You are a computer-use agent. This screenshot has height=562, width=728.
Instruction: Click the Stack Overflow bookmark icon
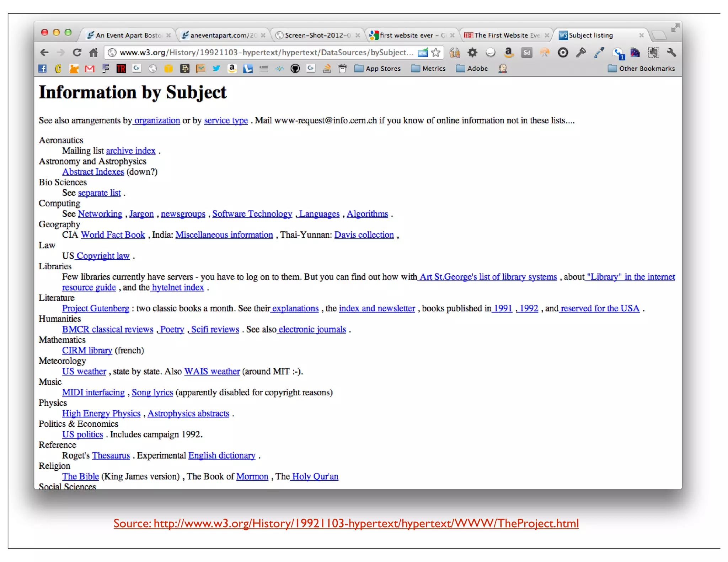[x=327, y=69]
